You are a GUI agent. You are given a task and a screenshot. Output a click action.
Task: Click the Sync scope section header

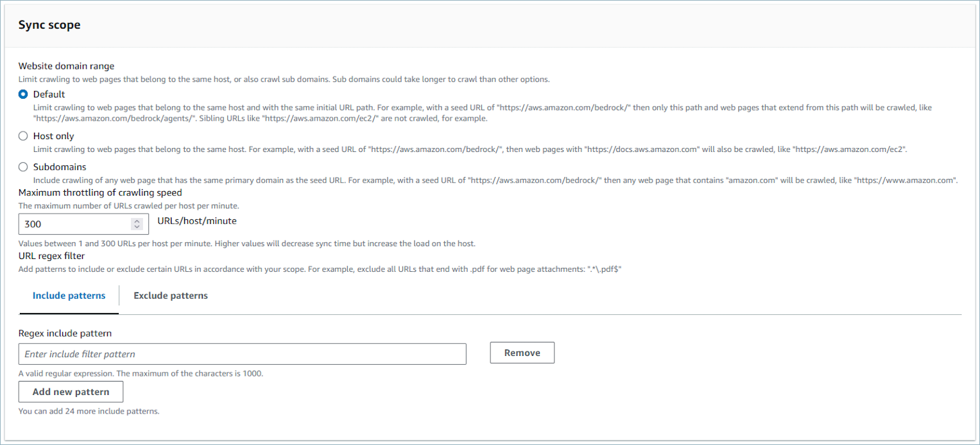click(x=49, y=25)
